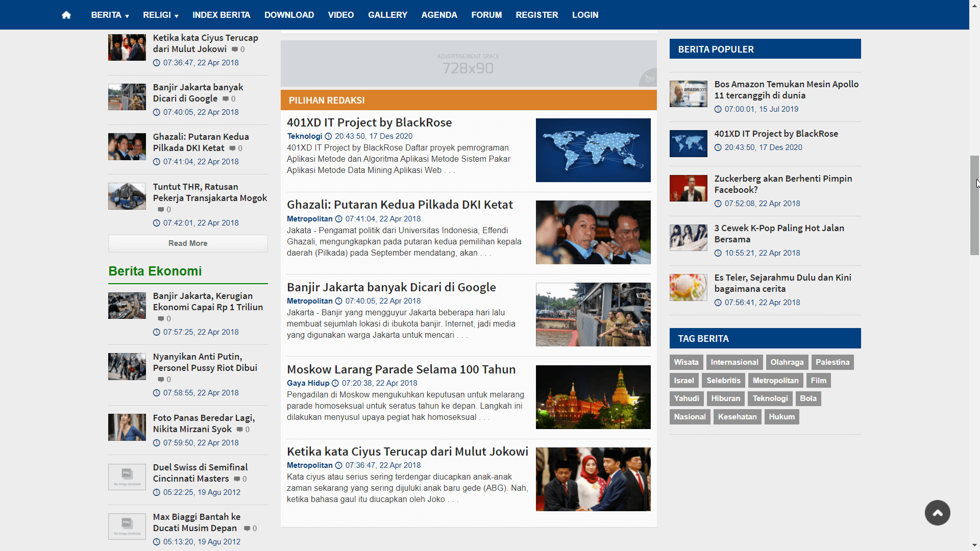This screenshot has width=980, height=551.
Task: Open Ghazali: Putaran Kedua Pilkada DKI Ketat article
Action: [x=400, y=205]
